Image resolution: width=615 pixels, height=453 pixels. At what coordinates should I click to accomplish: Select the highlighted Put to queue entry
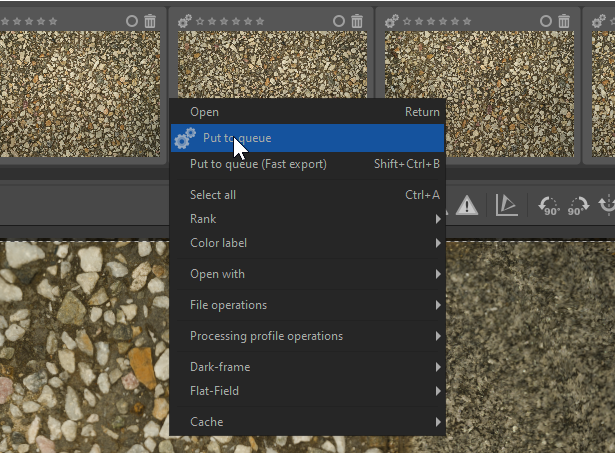(x=308, y=138)
